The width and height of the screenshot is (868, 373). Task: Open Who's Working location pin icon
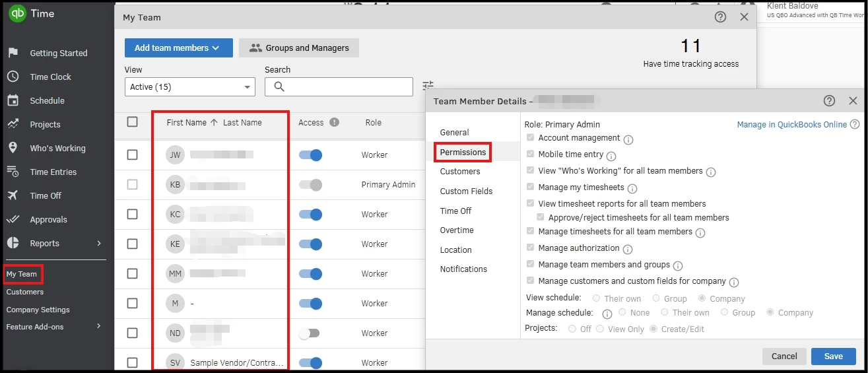coord(13,148)
